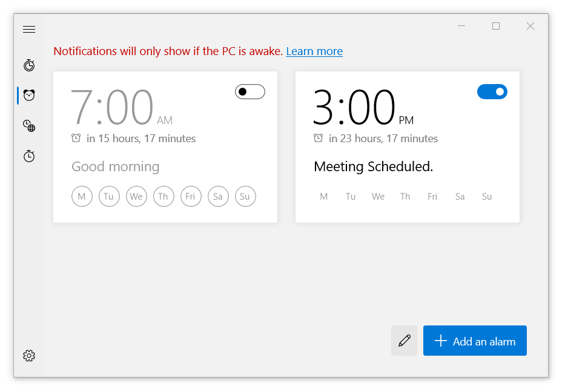Toggle Sunday on the Good morning alarm
Image resolution: width=565 pixels, height=392 pixels.
pyautogui.click(x=245, y=196)
